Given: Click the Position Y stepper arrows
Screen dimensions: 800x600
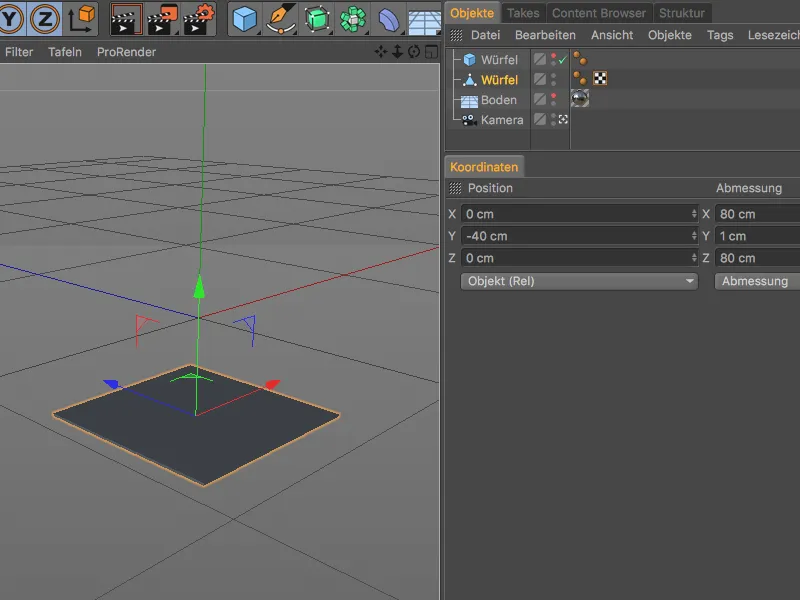Looking at the screenshot, I should coord(694,236).
